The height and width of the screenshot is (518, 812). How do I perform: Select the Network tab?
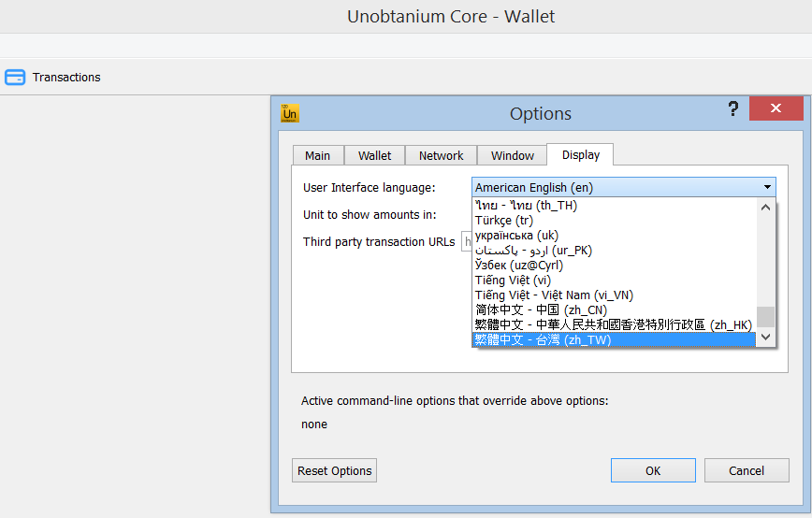(x=441, y=155)
